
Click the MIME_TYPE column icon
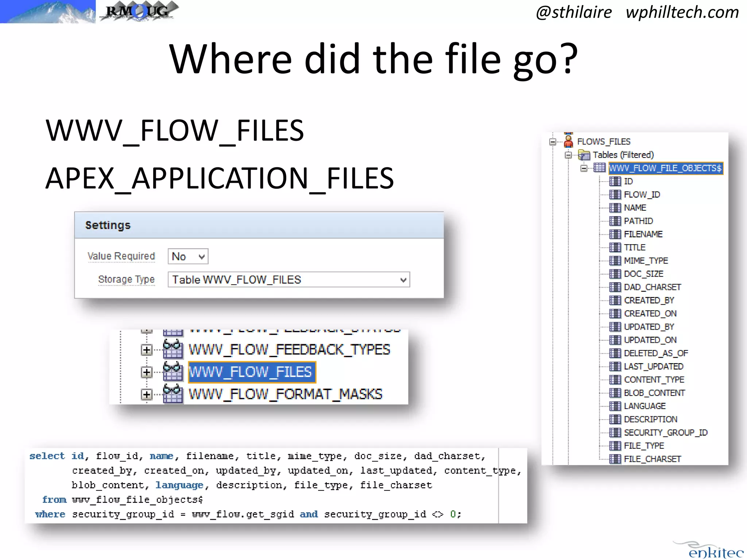[x=615, y=261]
